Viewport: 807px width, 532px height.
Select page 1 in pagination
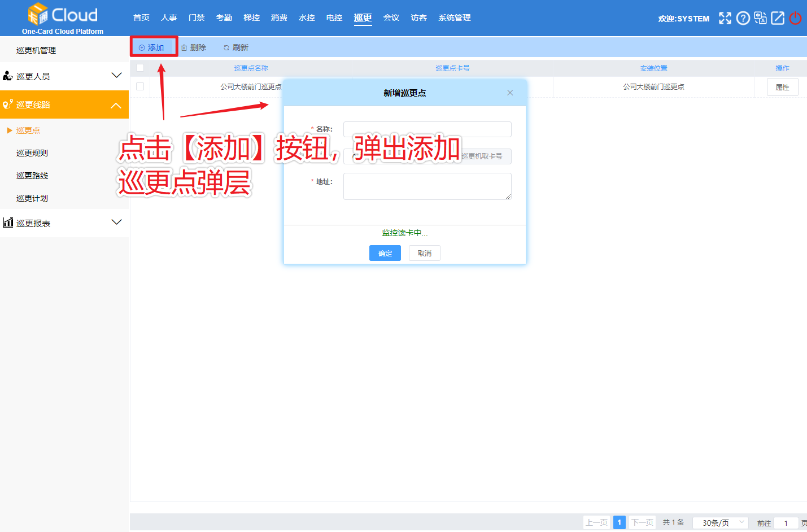619,522
